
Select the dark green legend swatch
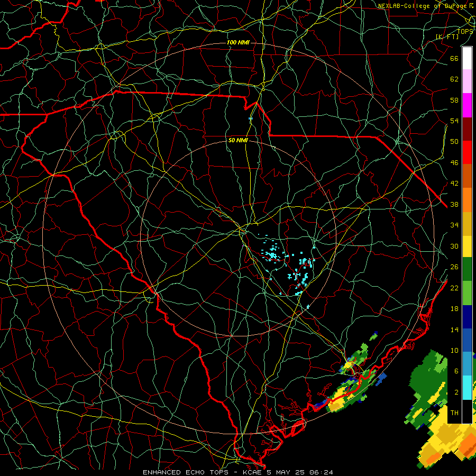[467, 269]
